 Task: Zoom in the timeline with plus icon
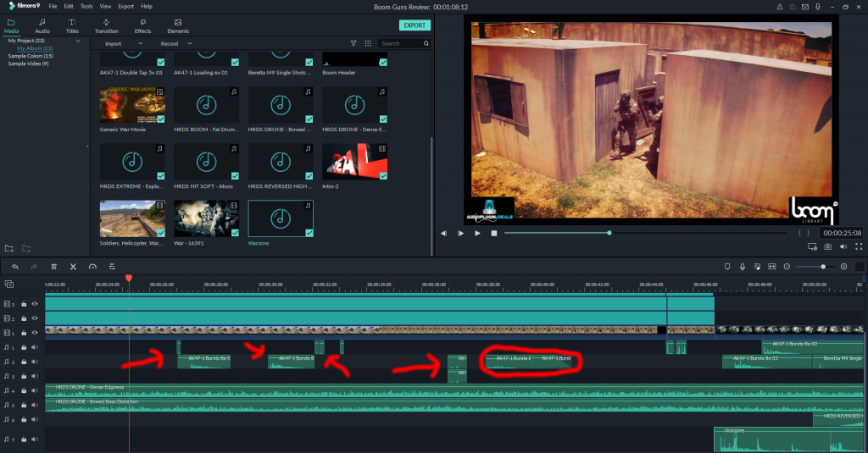coord(843,267)
